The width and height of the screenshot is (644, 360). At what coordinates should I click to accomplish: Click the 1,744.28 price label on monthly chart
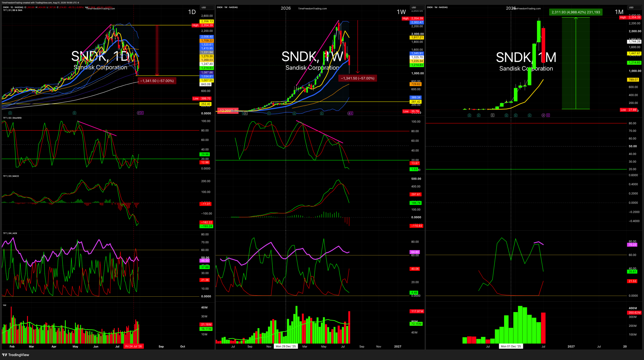634,42
